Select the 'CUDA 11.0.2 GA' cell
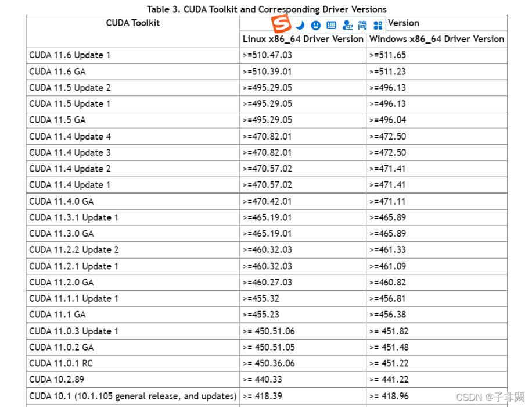The height and width of the screenshot is (407, 532). pyautogui.click(x=132, y=347)
